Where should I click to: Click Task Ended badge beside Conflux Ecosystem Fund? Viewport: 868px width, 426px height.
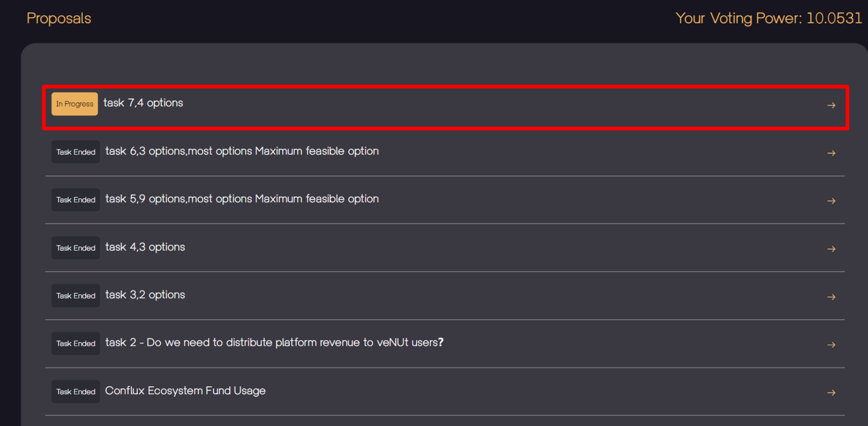pyautogui.click(x=76, y=392)
